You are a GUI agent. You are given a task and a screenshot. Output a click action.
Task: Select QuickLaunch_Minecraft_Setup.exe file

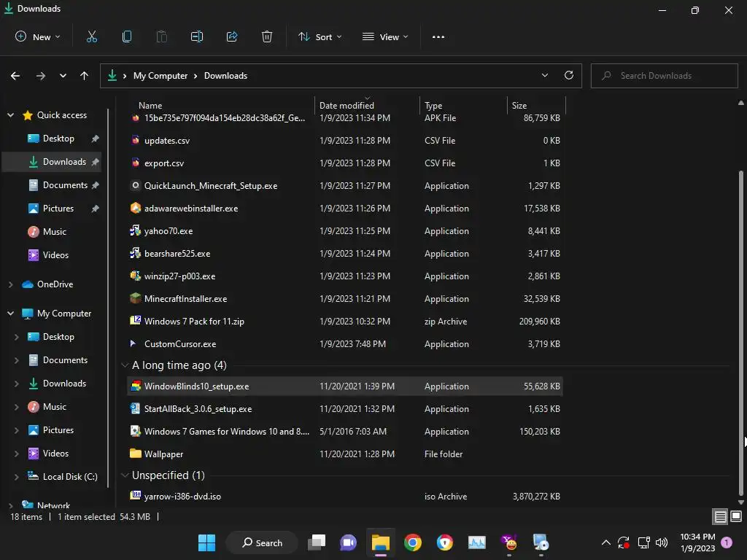(x=345, y=186)
